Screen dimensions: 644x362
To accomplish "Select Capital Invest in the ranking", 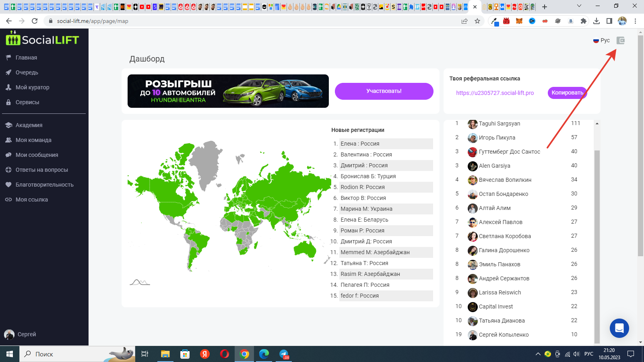I will [x=496, y=306].
